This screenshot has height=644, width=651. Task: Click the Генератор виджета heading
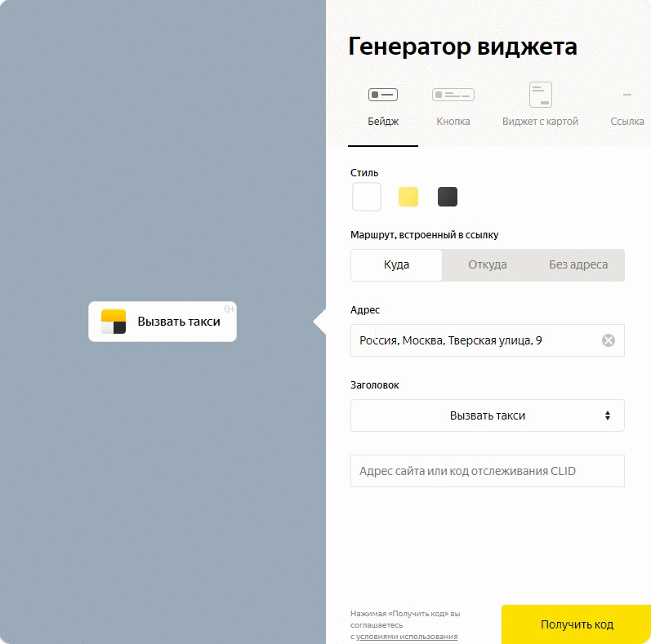(x=462, y=47)
